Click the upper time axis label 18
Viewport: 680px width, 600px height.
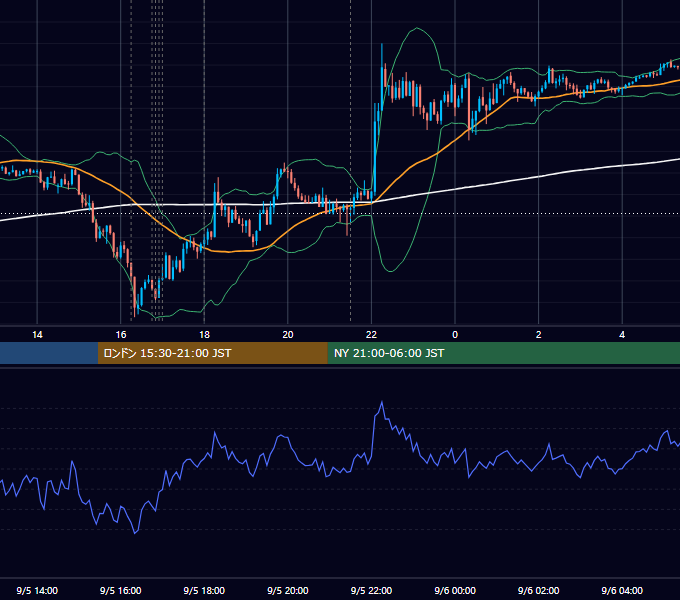tap(204, 334)
